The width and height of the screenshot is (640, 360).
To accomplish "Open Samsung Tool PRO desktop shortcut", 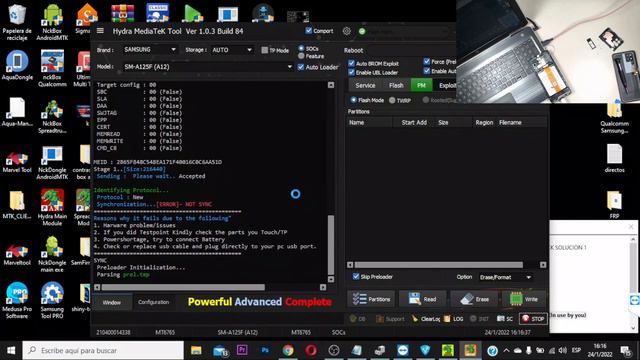I will pos(52,300).
